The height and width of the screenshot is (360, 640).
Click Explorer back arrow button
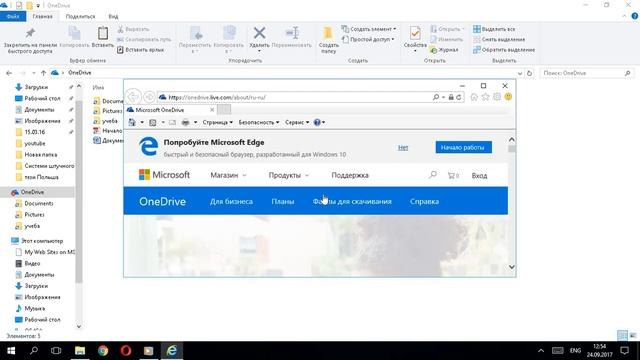coord(9,73)
